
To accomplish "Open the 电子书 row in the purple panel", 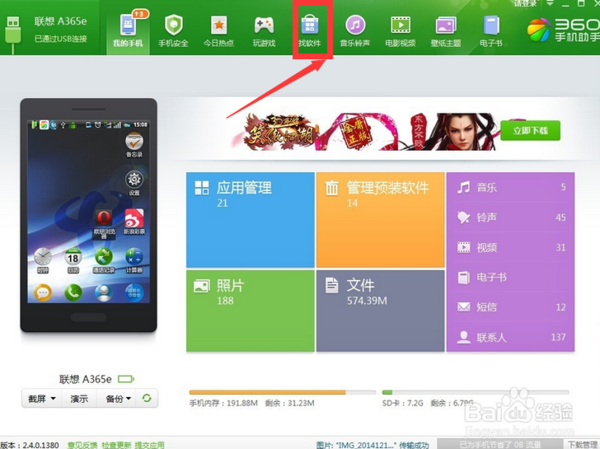I will pyautogui.click(x=511, y=277).
